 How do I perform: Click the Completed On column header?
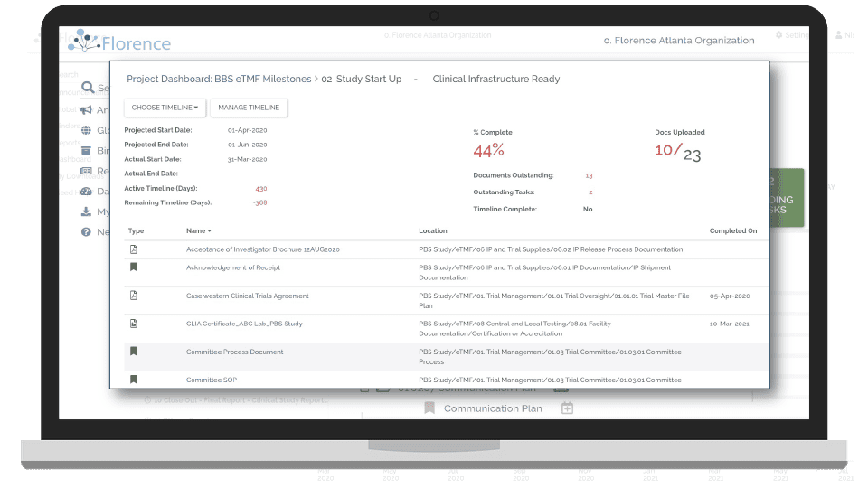[x=733, y=230]
